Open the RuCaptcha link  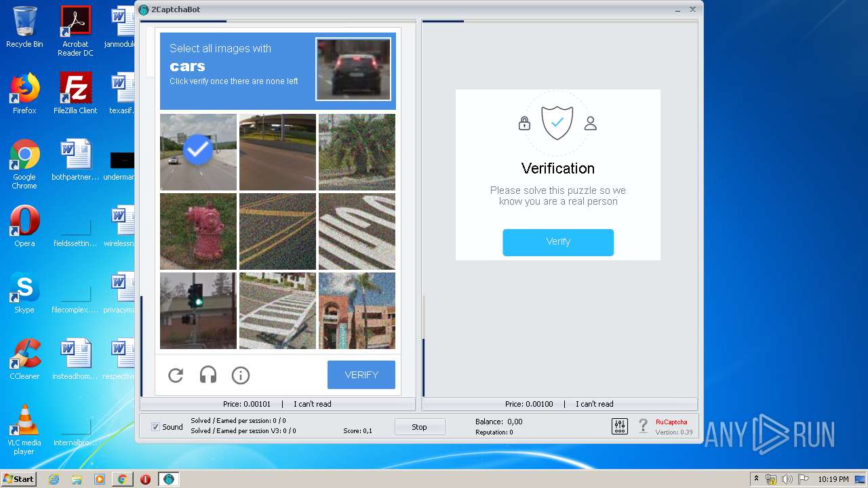(x=671, y=422)
